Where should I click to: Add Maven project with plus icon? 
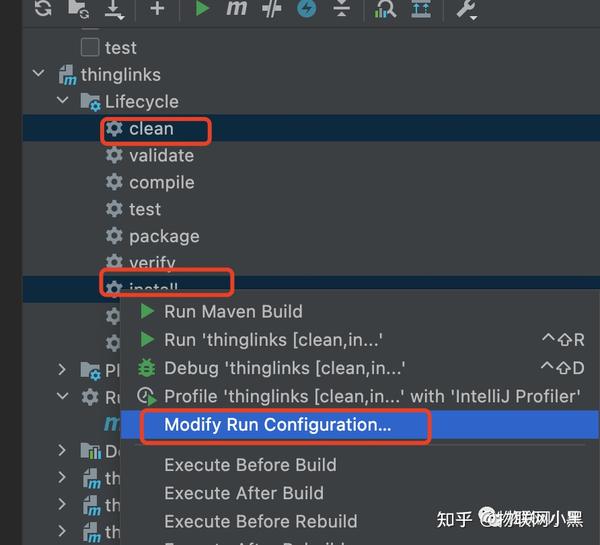(x=157, y=8)
